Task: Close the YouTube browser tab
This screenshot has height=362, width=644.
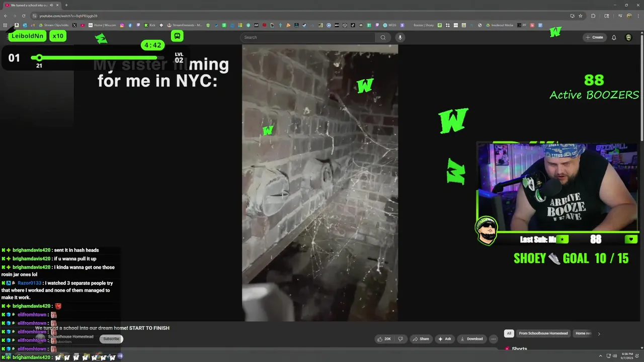Action: coord(57,5)
